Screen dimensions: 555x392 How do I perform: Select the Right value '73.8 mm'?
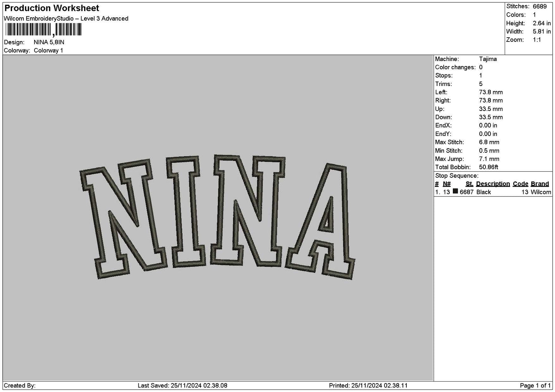491,101
